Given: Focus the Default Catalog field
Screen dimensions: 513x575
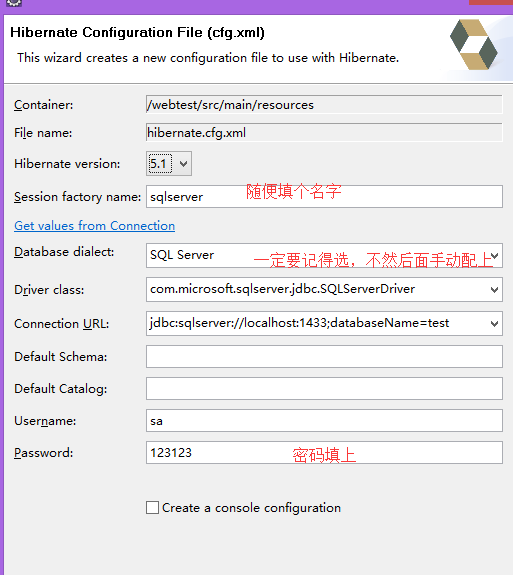Looking at the screenshot, I should point(324,389).
